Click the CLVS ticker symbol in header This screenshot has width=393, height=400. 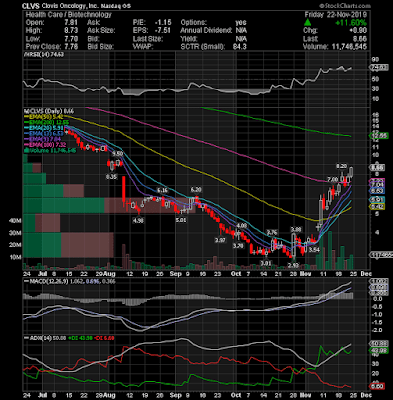[31, 6]
